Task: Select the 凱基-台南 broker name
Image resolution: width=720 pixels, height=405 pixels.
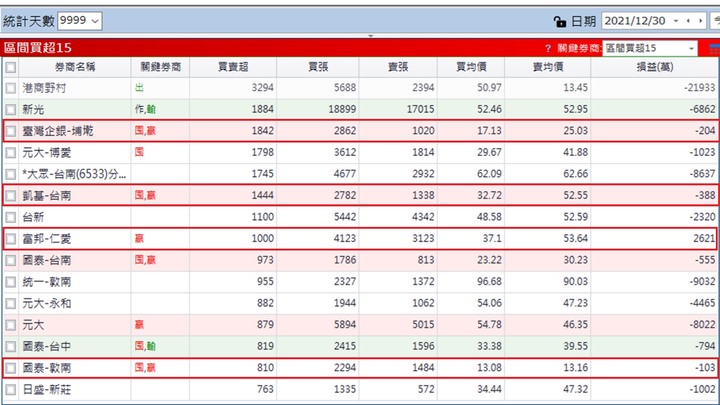Action: coord(46,196)
